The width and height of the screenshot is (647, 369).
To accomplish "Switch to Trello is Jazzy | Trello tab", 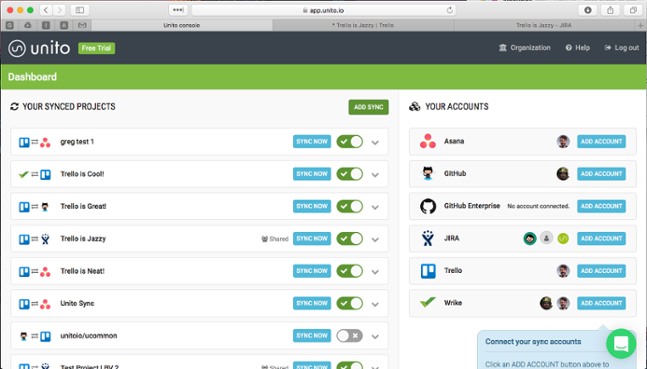I will pyautogui.click(x=363, y=25).
